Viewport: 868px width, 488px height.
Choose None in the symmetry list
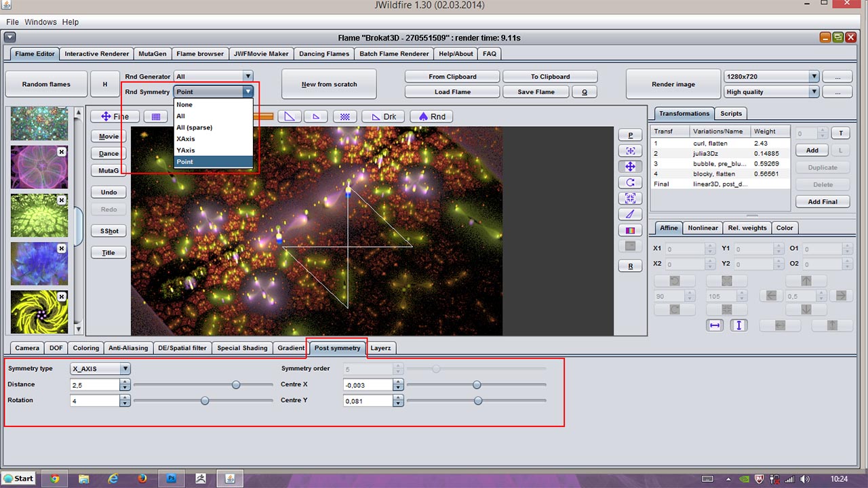214,104
